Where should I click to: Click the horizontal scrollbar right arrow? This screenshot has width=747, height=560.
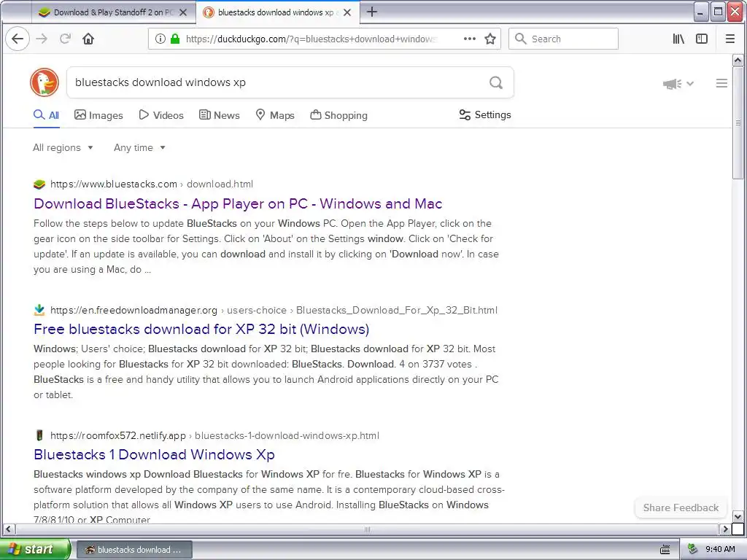pyautogui.click(x=725, y=529)
